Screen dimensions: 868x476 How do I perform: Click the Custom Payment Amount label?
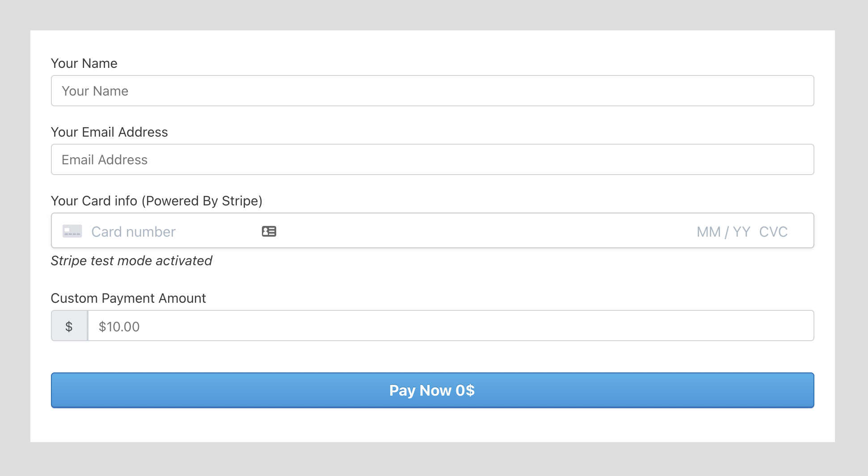pos(128,298)
